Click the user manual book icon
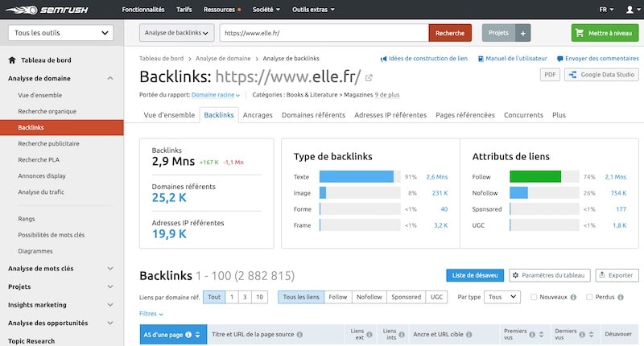 [481, 59]
